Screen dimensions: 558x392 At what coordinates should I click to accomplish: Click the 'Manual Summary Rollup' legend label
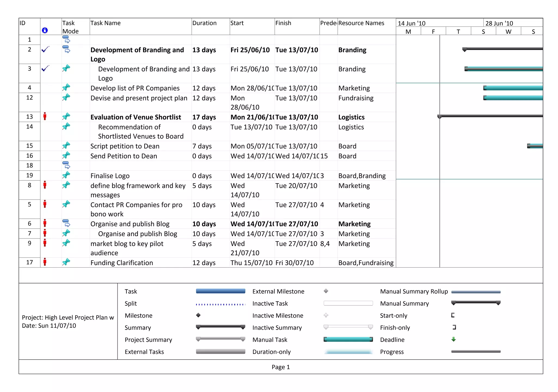[414, 292]
